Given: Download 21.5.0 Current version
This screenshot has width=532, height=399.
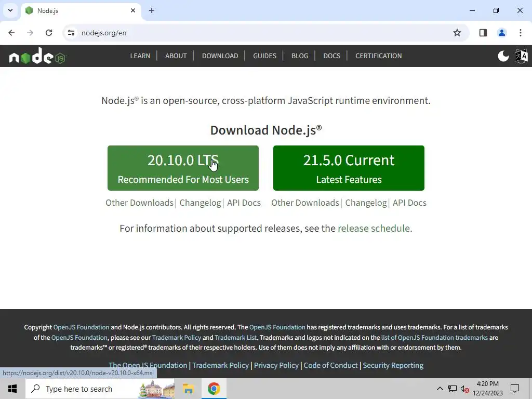Looking at the screenshot, I should [x=349, y=168].
